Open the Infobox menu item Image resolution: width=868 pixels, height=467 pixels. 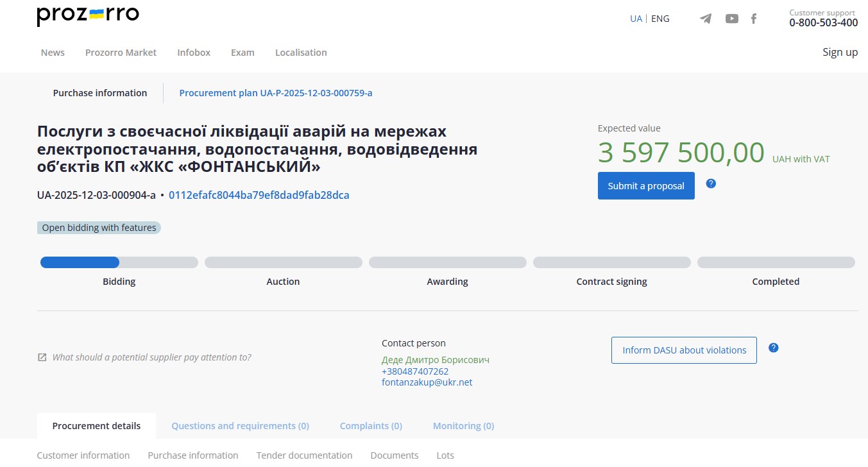pyautogui.click(x=194, y=53)
